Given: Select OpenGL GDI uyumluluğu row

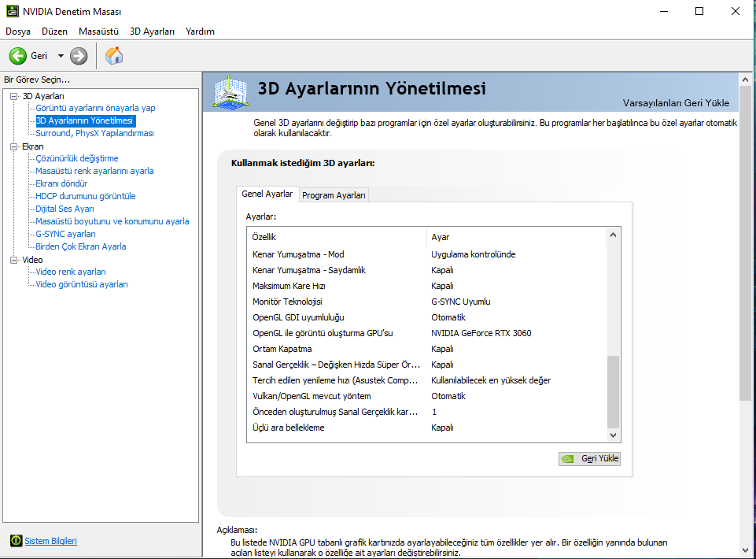Looking at the screenshot, I should (x=426, y=317).
